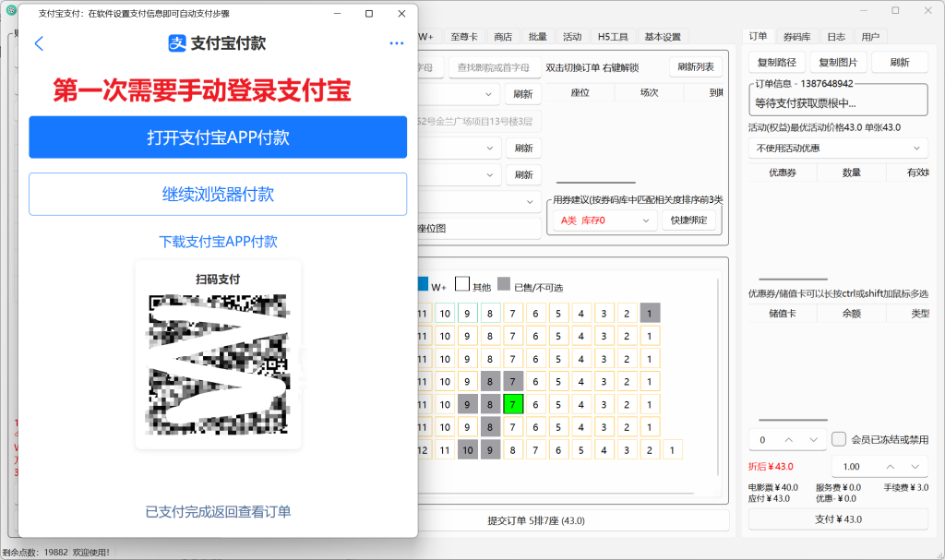Open the three-dot more menu in Alipay
The image size is (945, 560).
pos(397,43)
